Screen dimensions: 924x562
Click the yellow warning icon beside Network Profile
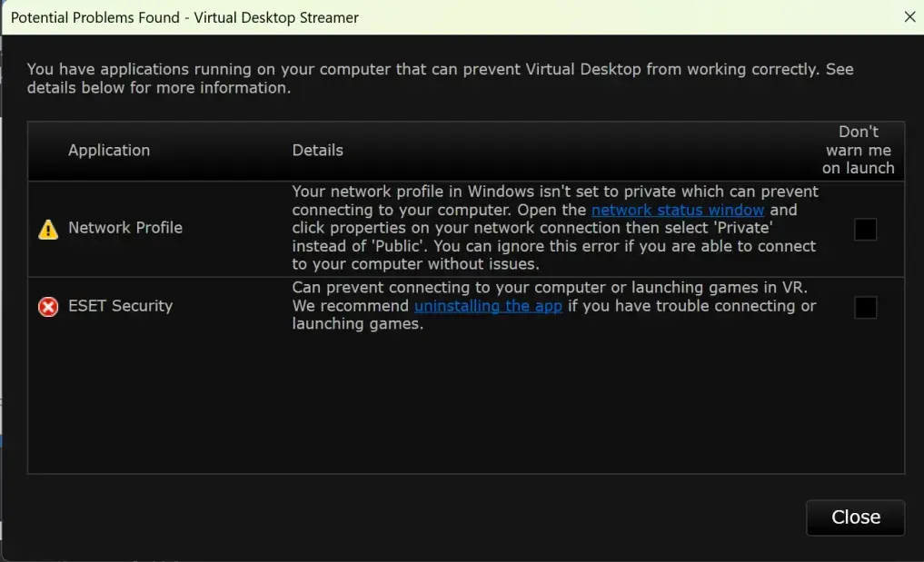(x=48, y=229)
